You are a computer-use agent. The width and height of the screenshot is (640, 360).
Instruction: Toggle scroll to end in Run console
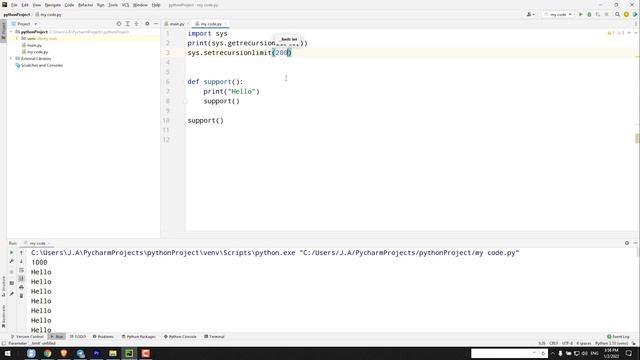[21, 279]
